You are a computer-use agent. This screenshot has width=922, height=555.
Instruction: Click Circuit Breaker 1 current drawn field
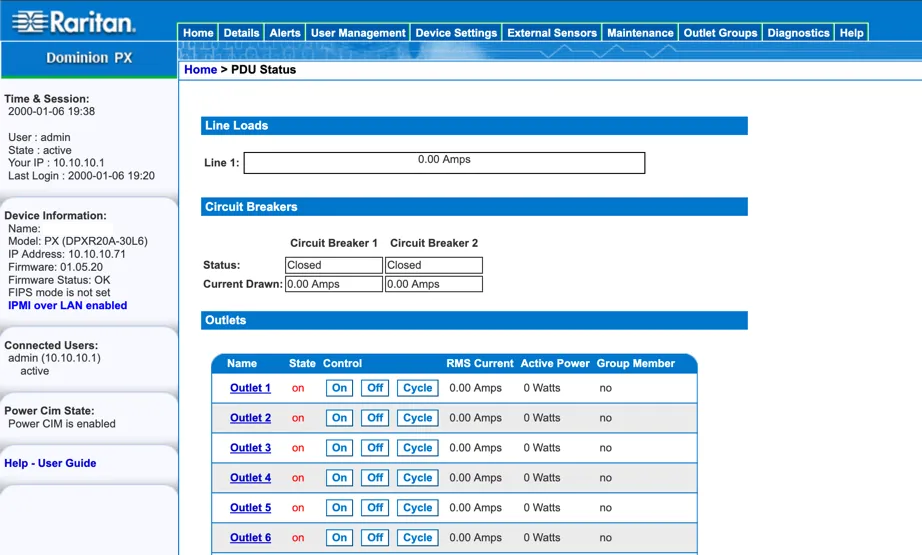click(334, 285)
